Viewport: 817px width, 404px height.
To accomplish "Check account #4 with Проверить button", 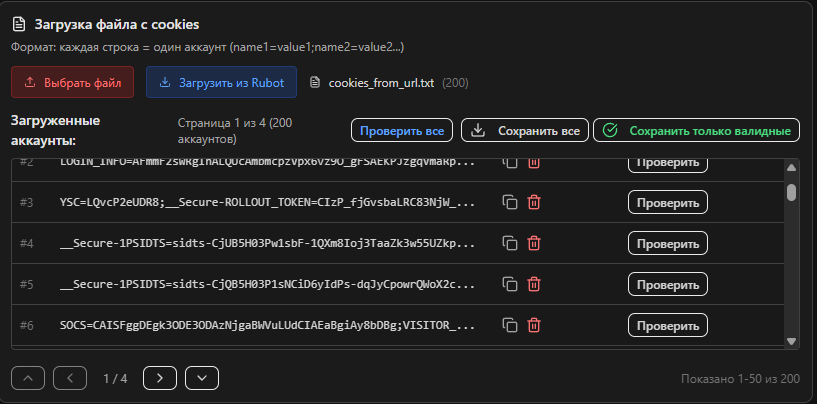I will [x=667, y=243].
